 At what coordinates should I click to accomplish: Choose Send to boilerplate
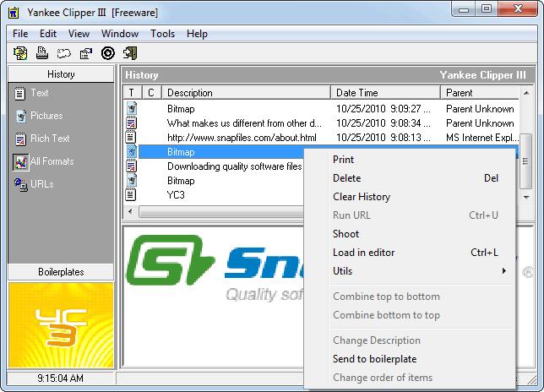pyautogui.click(x=410, y=359)
